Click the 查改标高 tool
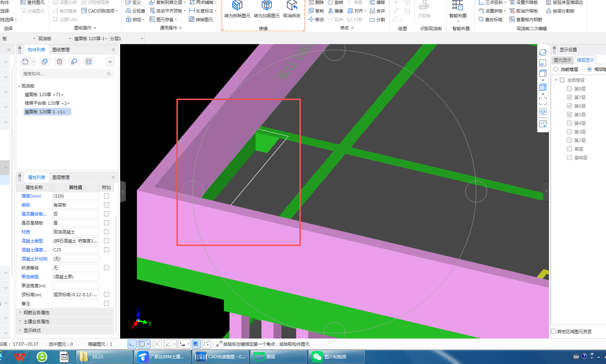Image resolution: width=606 pixels, height=364 pixels. click(491, 20)
